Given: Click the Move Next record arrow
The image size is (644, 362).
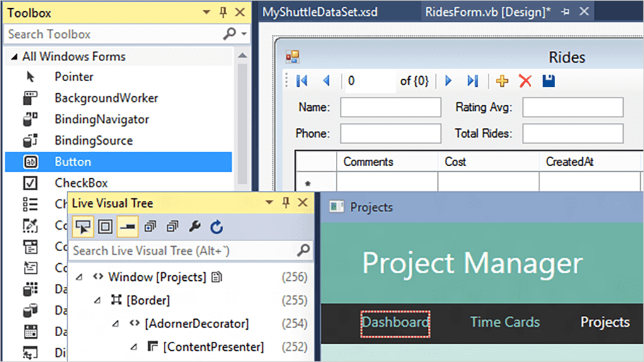Looking at the screenshot, I should (x=449, y=81).
